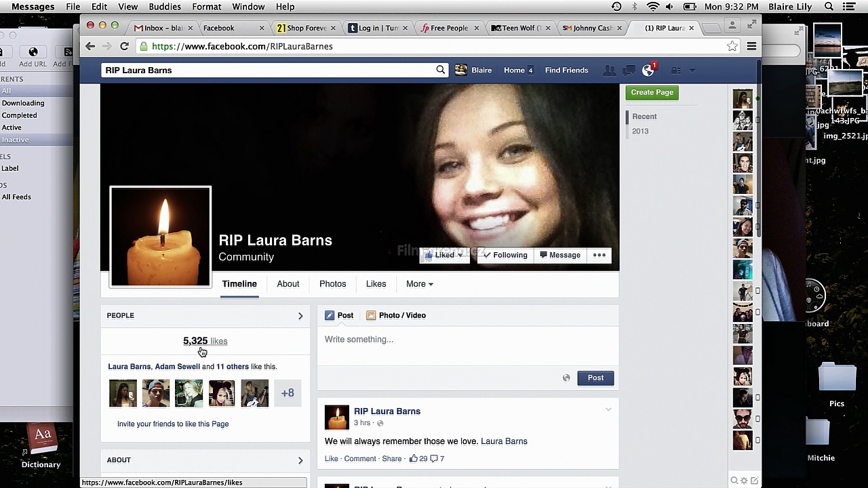The height and width of the screenshot is (488, 868).
Task: Switch to the Photos tab
Action: [332, 284]
